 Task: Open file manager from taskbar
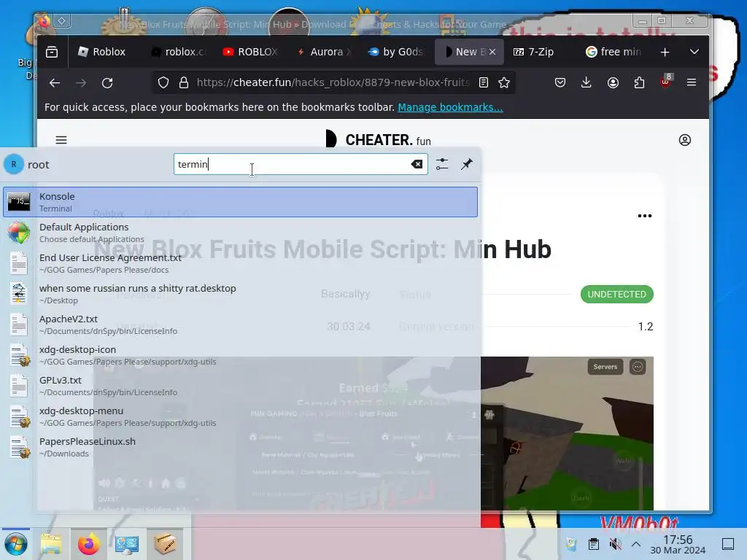(x=51, y=544)
